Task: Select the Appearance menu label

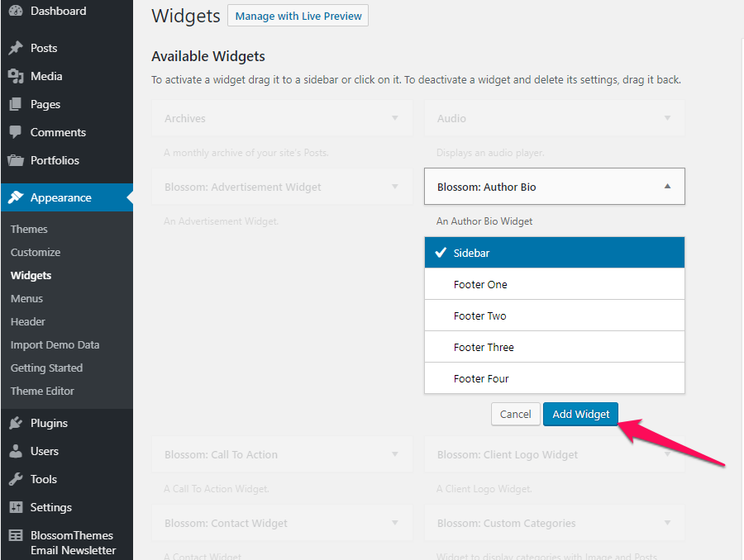Action: click(x=61, y=197)
